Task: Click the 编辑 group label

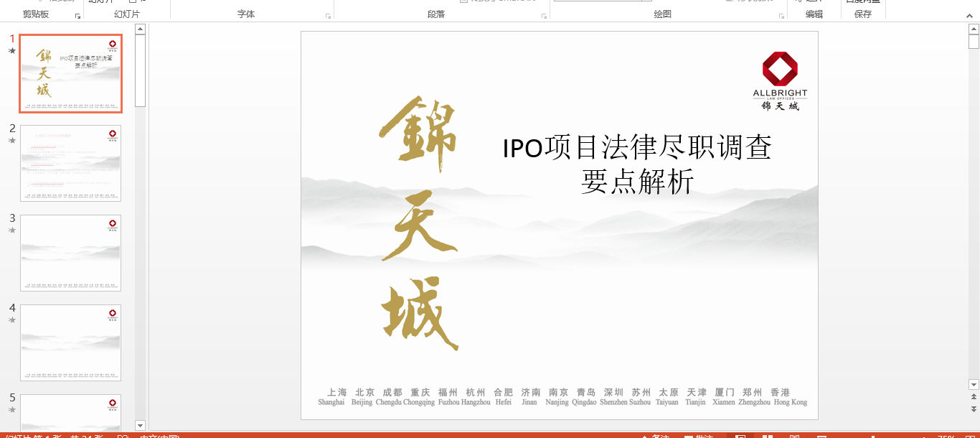Action: [814, 14]
